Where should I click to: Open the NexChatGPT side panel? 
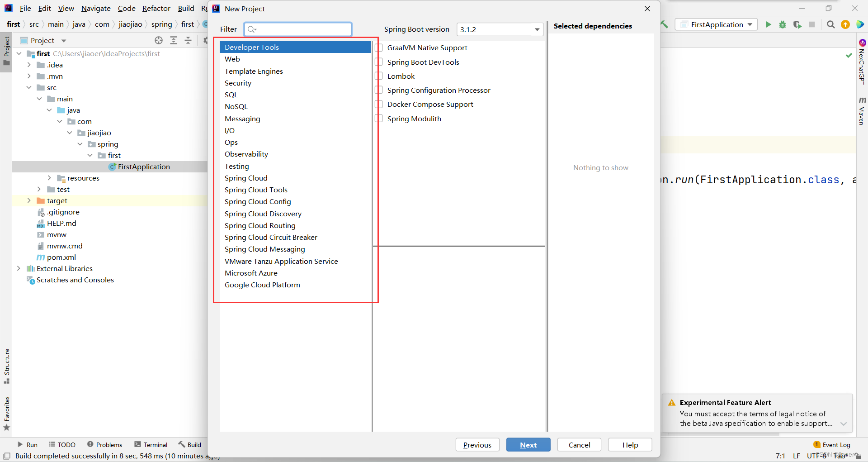click(862, 62)
